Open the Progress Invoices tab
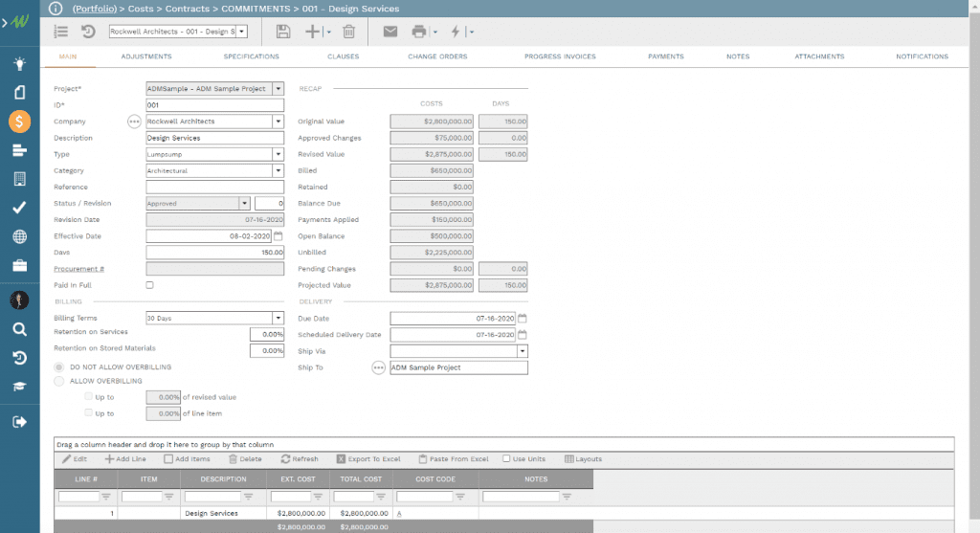 click(560, 56)
